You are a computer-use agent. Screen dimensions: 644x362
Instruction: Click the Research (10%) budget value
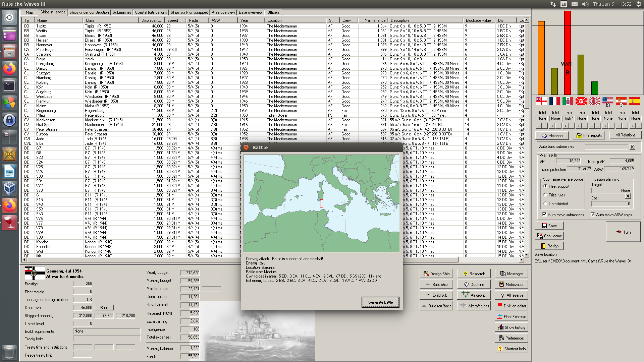click(190, 313)
